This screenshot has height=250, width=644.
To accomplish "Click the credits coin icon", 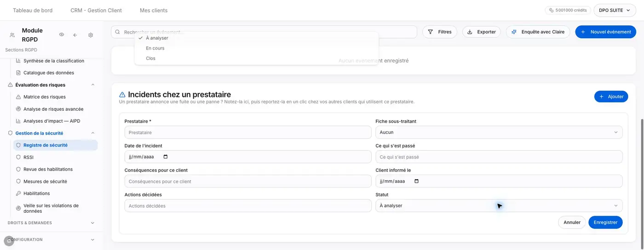I will tap(552, 10).
